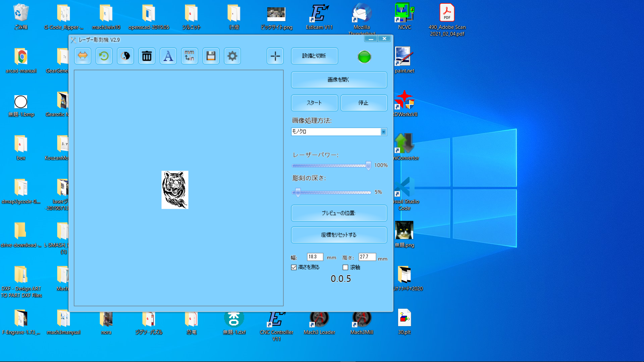Screen dimensions: 644x362
Task: Click the tiger image thumbnail on canvas
Action: pyautogui.click(x=175, y=190)
